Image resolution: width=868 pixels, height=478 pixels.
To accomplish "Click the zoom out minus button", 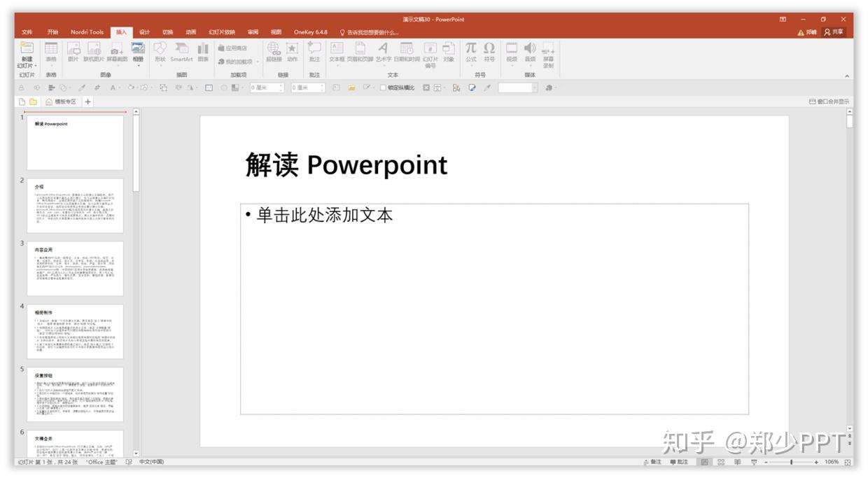I will (765, 462).
